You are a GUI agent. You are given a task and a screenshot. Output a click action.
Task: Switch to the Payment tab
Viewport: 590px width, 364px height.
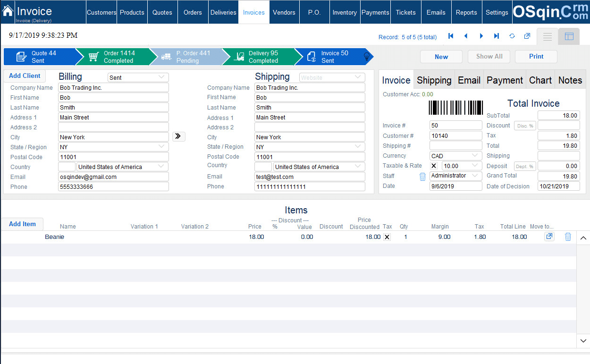click(x=505, y=80)
